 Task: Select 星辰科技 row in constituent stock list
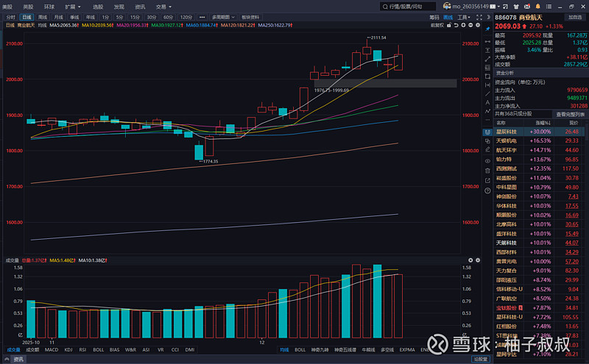[507, 132]
